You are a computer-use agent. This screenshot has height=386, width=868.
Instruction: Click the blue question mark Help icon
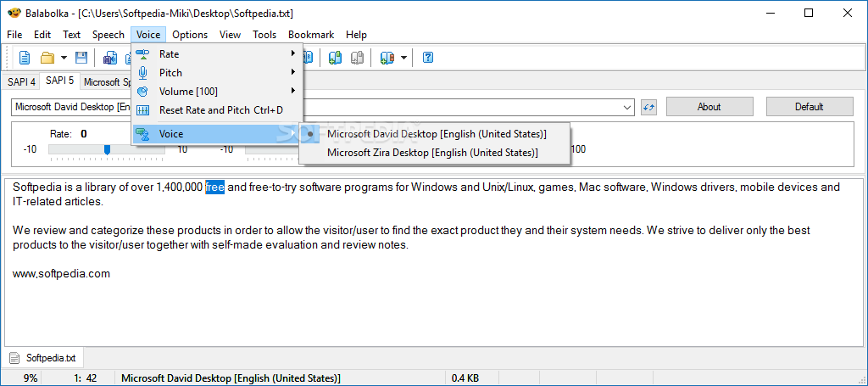click(x=427, y=58)
